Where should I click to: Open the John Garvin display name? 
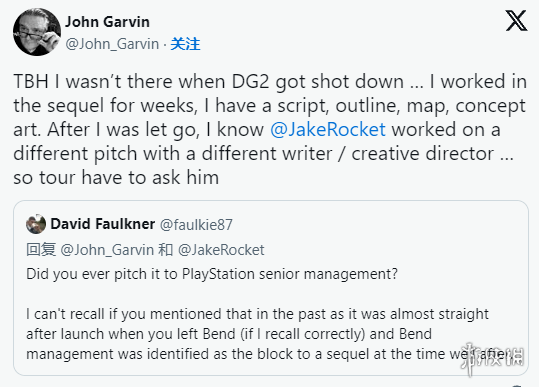pyautogui.click(x=108, y=22)
